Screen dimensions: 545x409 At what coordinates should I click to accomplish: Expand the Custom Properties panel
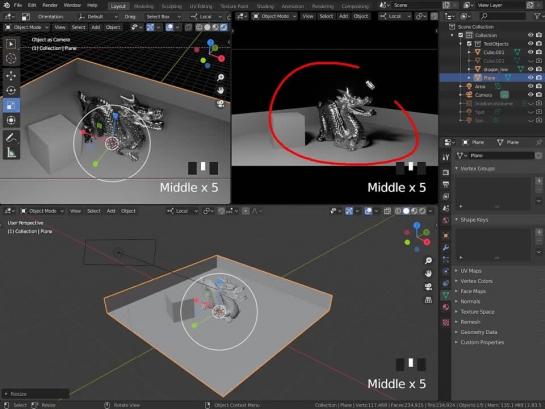[482, 342]
